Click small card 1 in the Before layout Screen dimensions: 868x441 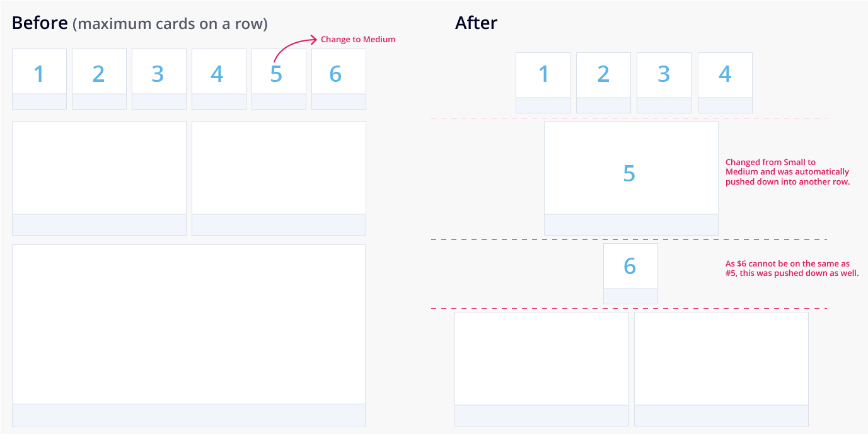point(39,74)
